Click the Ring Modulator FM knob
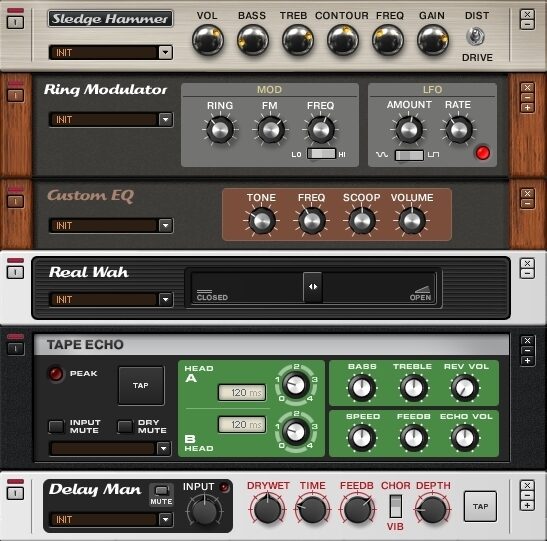547x541 pixels. coord(270,130)
